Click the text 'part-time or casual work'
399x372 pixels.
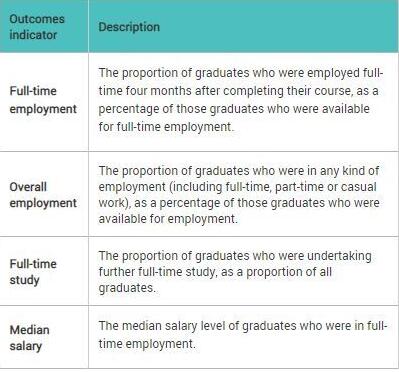(236, 195)
